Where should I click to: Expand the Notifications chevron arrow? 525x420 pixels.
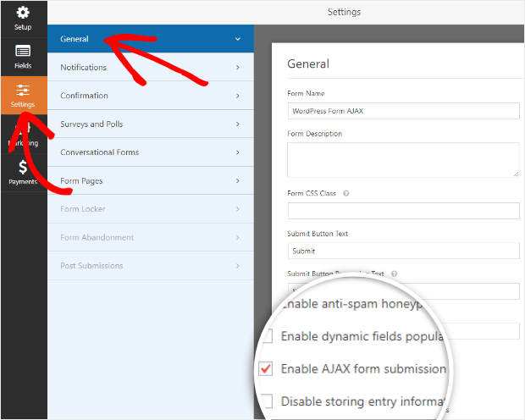238,68
